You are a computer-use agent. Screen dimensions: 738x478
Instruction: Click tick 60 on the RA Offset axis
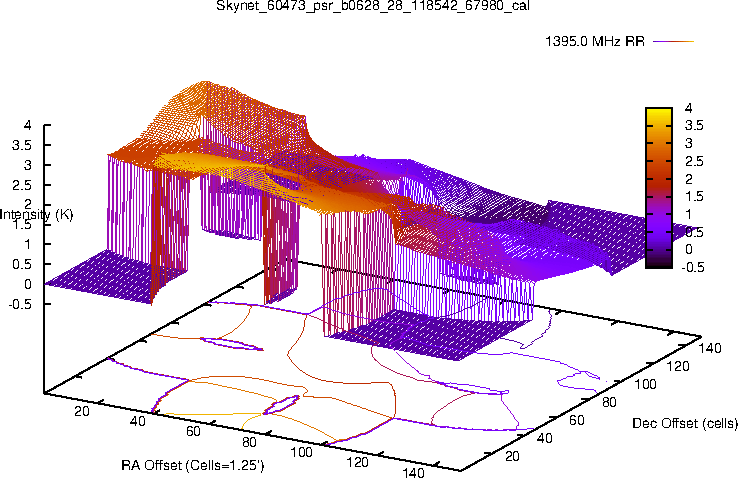click(x=193, y=431)
